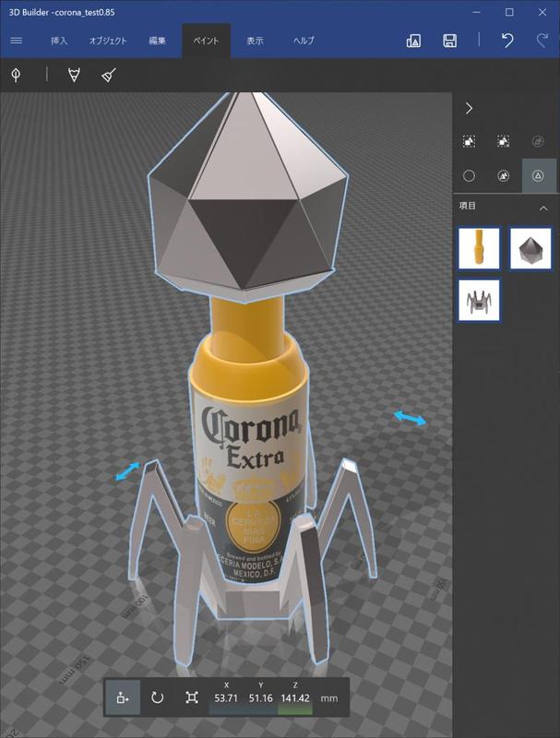560x738 pixels.
Task: Edit the Y dimension value 51.16
Action: tap(261, 698)
